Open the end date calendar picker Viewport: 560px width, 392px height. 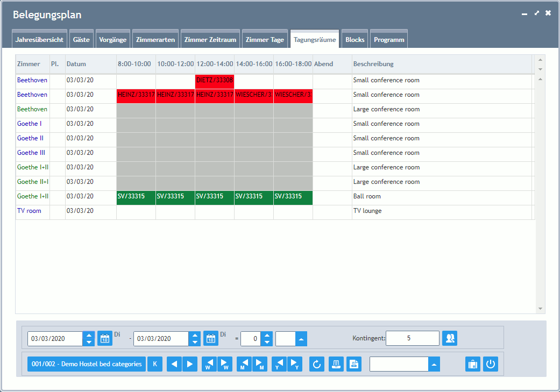211,338
